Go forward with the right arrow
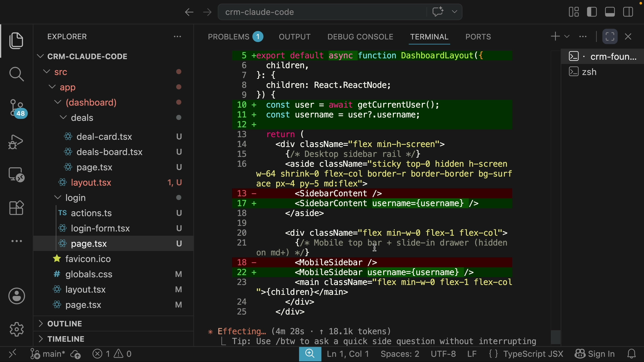This screenshot has width=644, height=362. pos(207,12)
